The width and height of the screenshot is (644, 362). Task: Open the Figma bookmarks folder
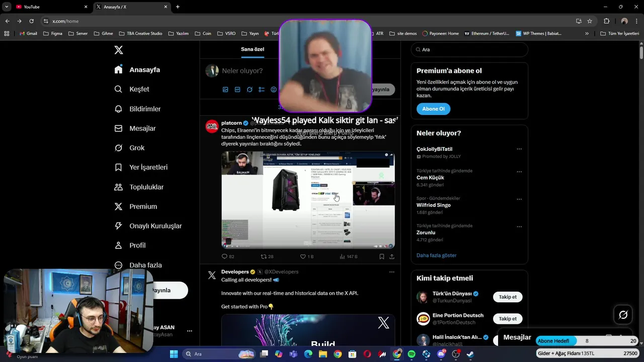point(53,34)
